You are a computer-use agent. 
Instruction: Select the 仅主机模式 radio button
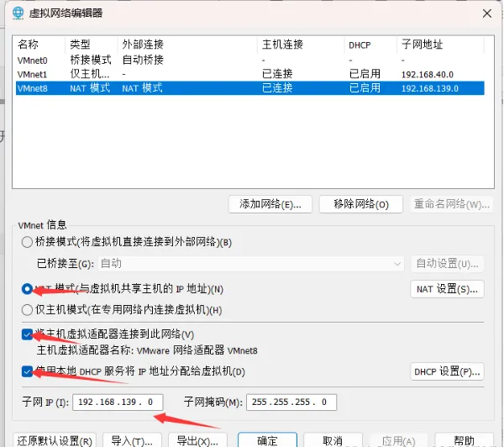click(x=27, y=310)
